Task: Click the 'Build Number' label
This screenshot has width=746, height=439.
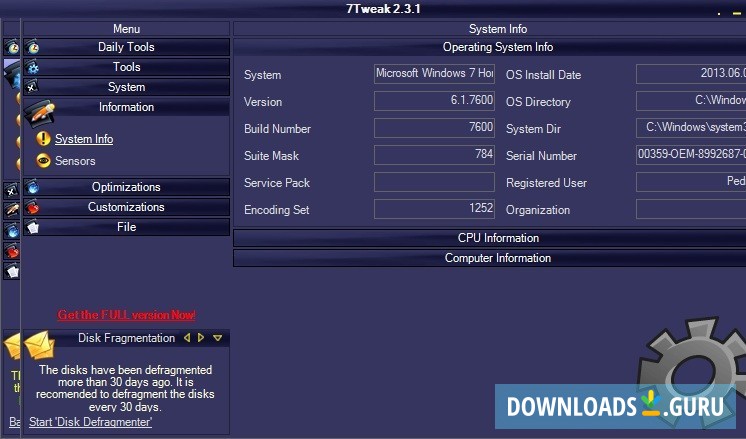Action: 277,129
